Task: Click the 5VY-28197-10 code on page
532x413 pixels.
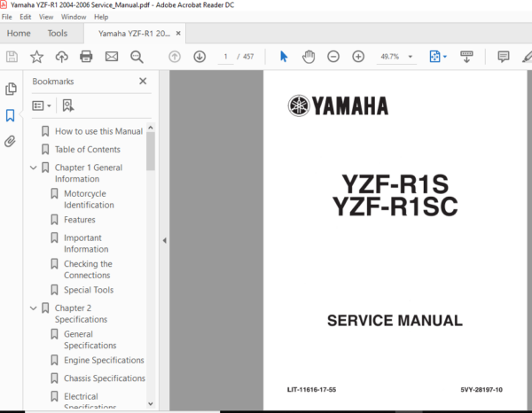Action: click(x=481, y=390)
